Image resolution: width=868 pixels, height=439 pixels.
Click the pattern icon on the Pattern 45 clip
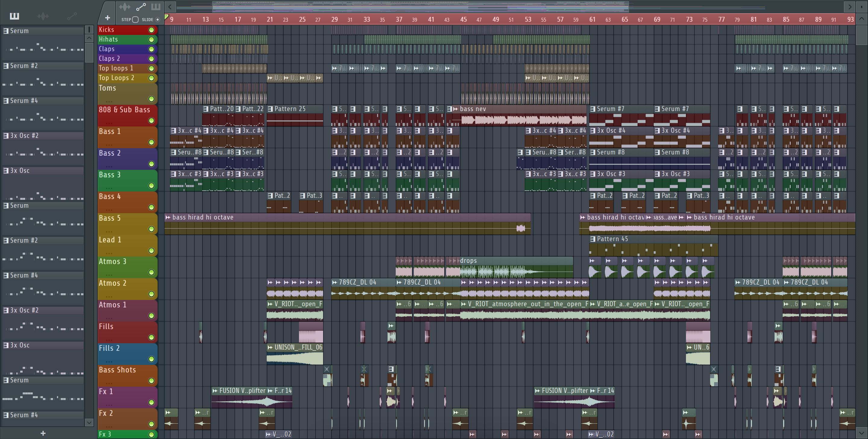[x=592, y=239]
